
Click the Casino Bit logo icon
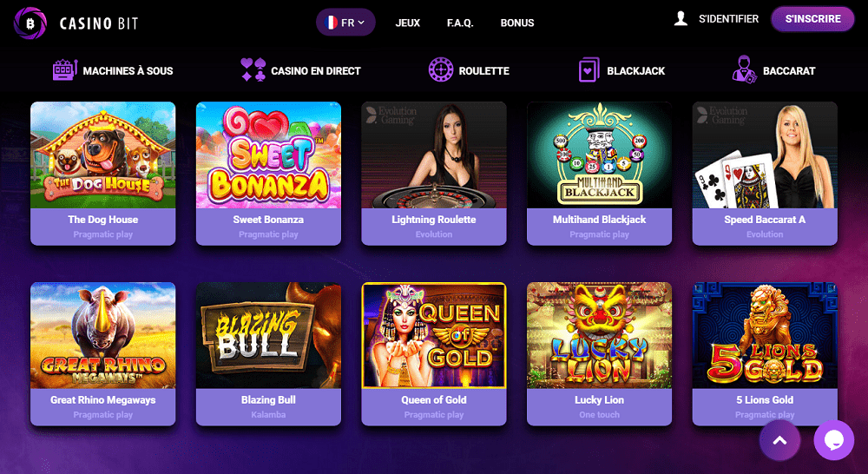pos(30,23)
